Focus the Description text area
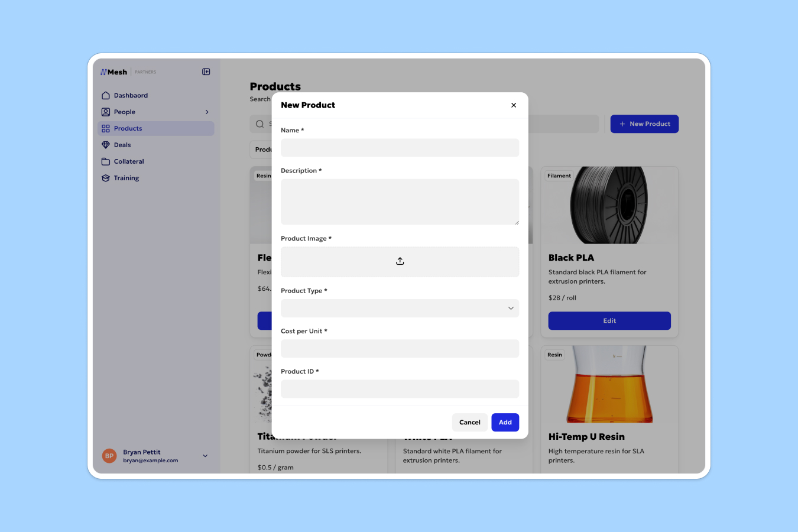 [400, 202]
